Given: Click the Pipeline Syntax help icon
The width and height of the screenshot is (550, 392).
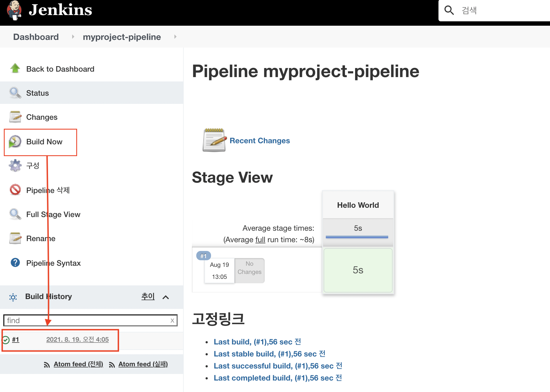Looking at the screenshot, I should click(x=15, y=262).
